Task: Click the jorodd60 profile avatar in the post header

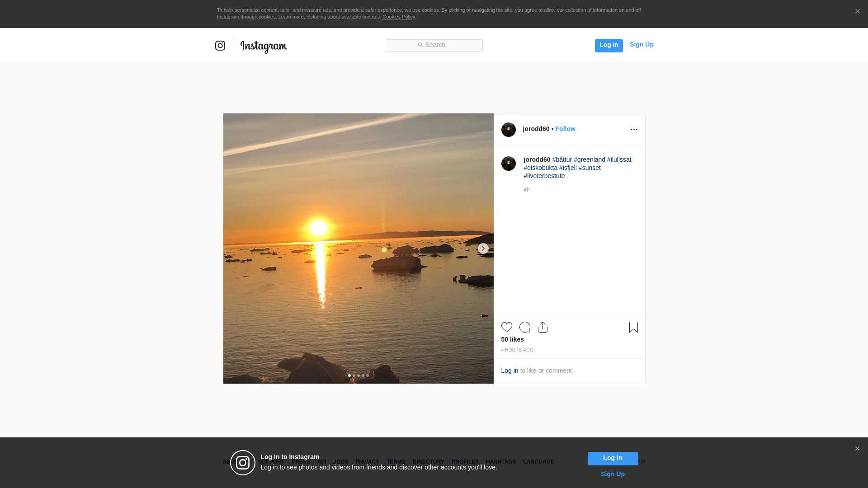Action: 508,130
